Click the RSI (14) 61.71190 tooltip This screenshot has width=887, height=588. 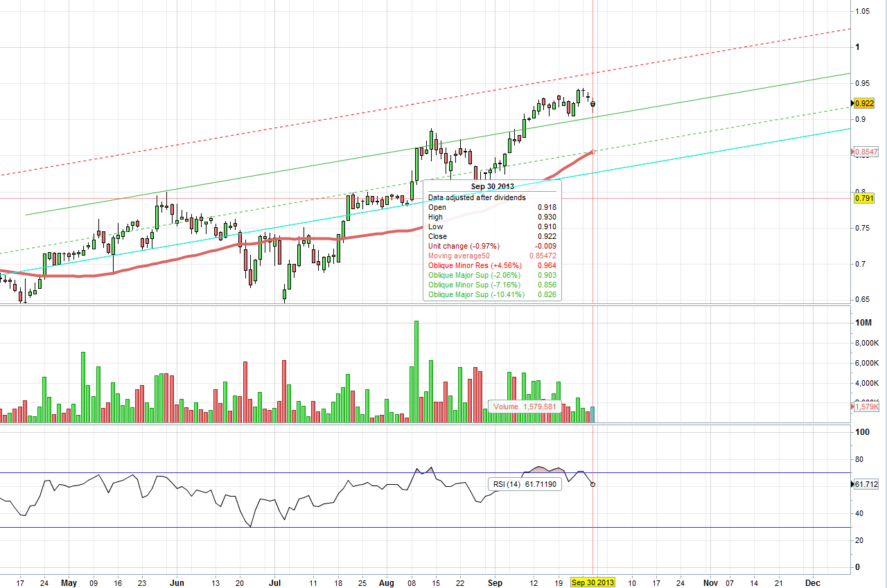[524, 484]
